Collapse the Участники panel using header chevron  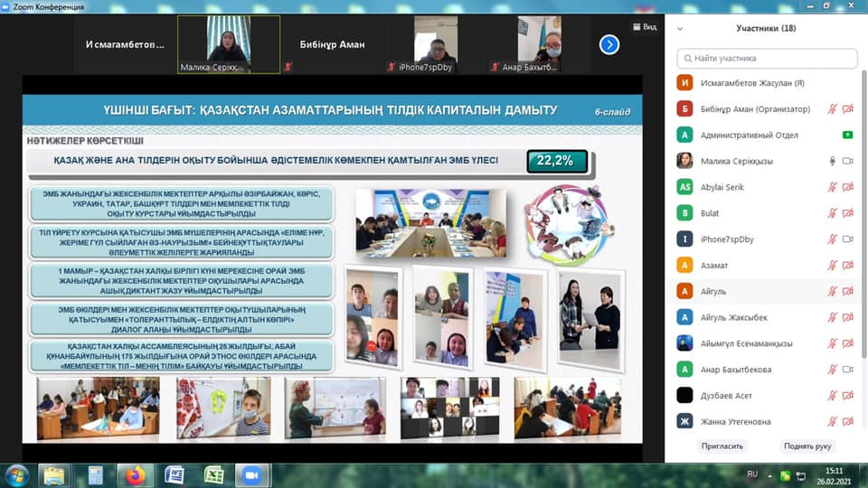[680, 28]
